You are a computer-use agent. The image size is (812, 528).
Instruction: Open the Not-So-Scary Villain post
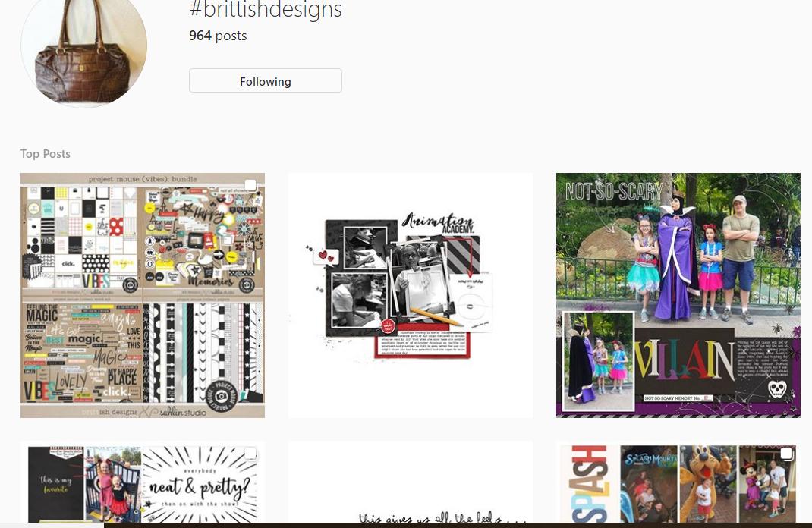click(x=678, y=295)
